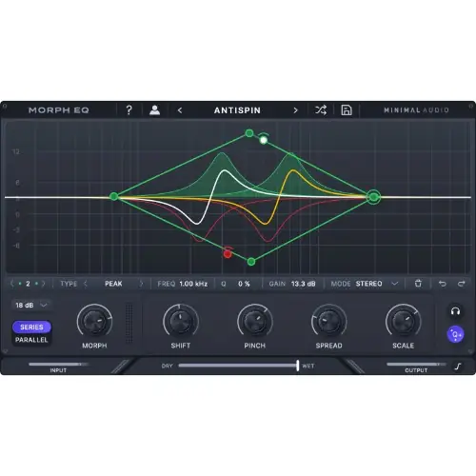Redo the last change

[x=461, y=284]
